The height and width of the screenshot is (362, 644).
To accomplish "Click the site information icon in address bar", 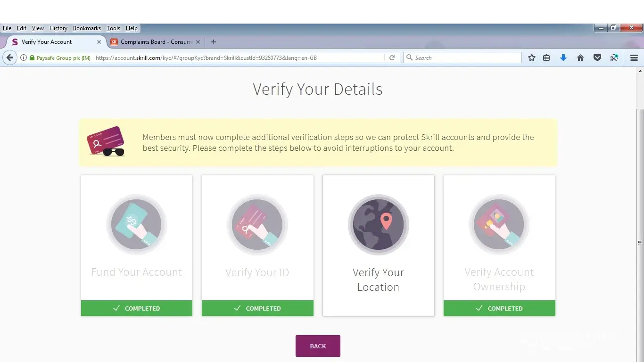I will coord(23,58).
